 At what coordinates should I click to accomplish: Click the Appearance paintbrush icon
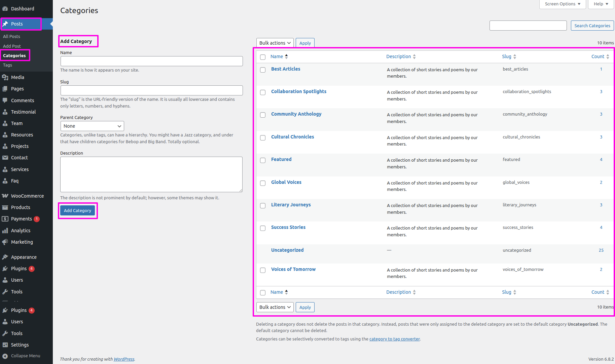tap(5, 257)
